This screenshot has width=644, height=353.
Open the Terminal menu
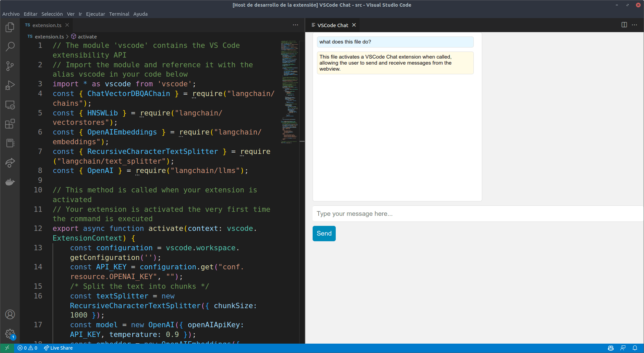[x=119, y=14]
